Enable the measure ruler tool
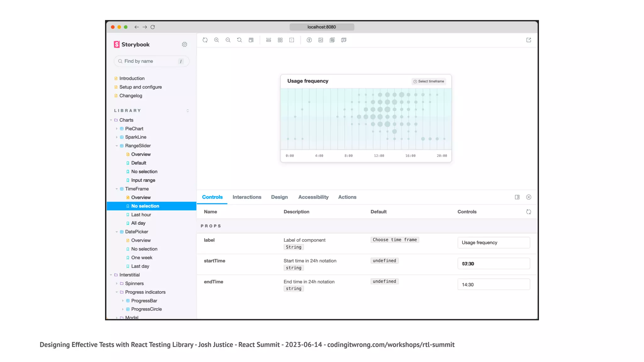Image resolution: width=644 pixels, height=362 pixels. (x=269, y=40)
